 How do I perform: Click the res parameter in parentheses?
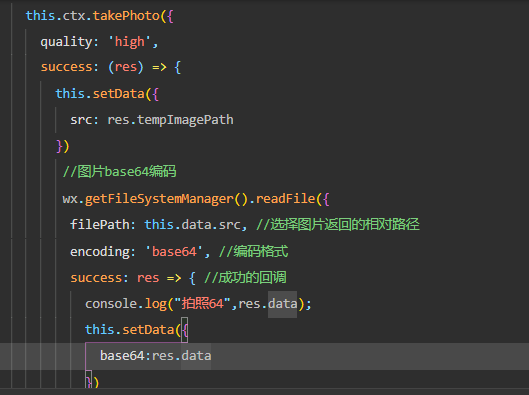pos(126,67)
